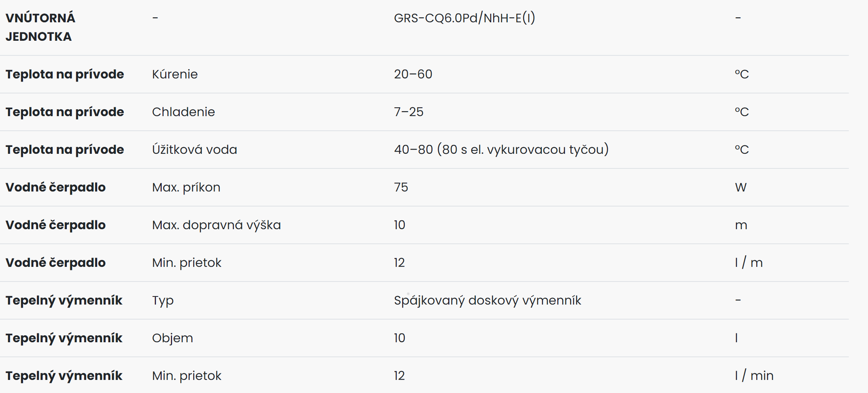Click the Objem cell

point(172,338)
